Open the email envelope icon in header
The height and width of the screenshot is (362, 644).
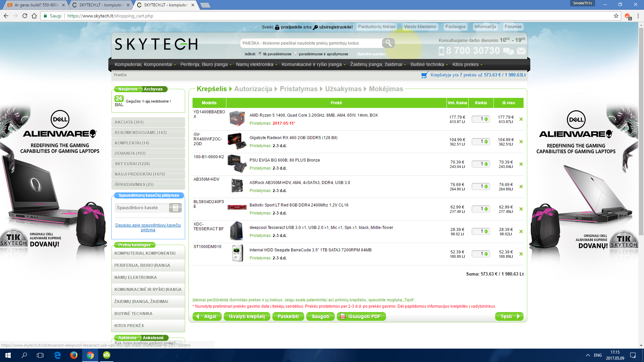[x=521, y=51]
